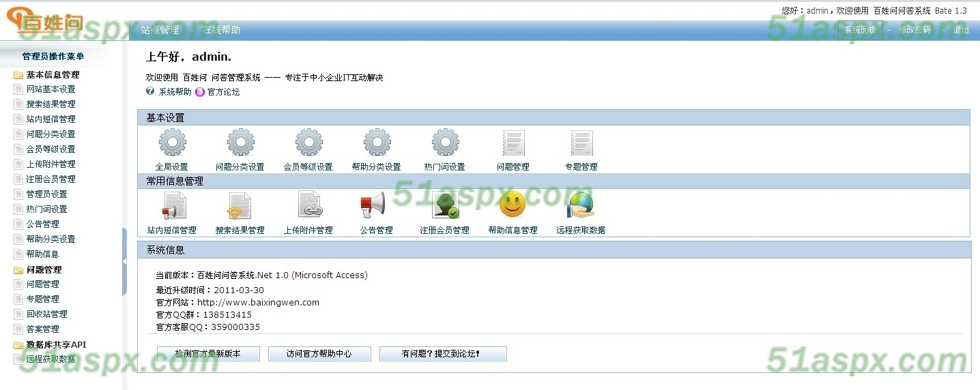Viewport: 980px width, 390px height.
Task: Open the 专题管理 document icon
Action: [x=581, y=142]
